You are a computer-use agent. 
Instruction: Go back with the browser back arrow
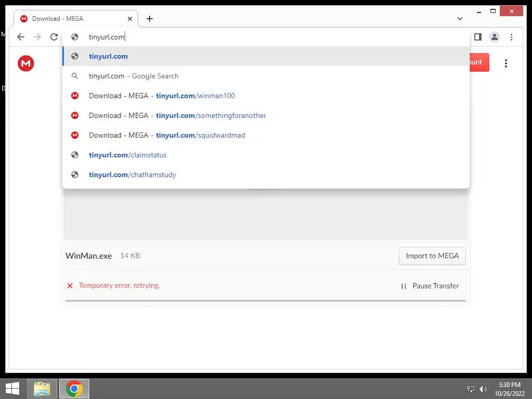[21, 37]
